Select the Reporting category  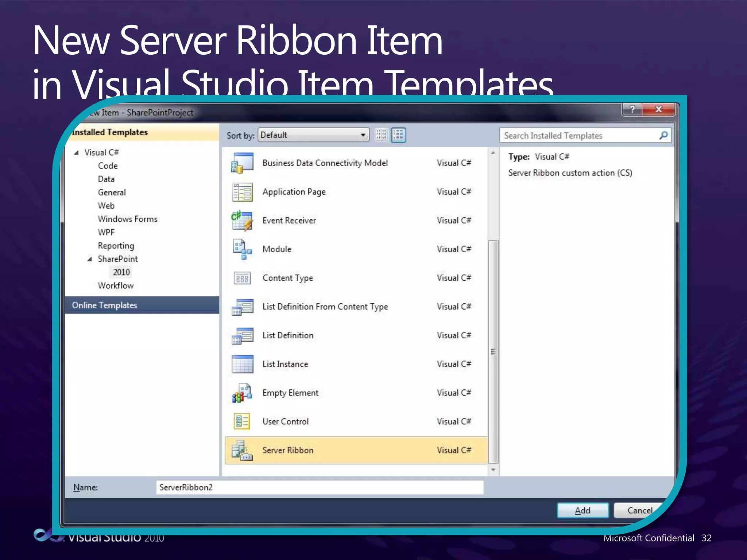coord(116,246)
